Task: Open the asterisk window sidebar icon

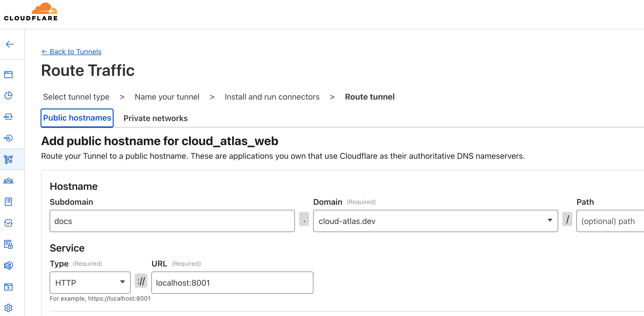Action: [x=8, y=287]
